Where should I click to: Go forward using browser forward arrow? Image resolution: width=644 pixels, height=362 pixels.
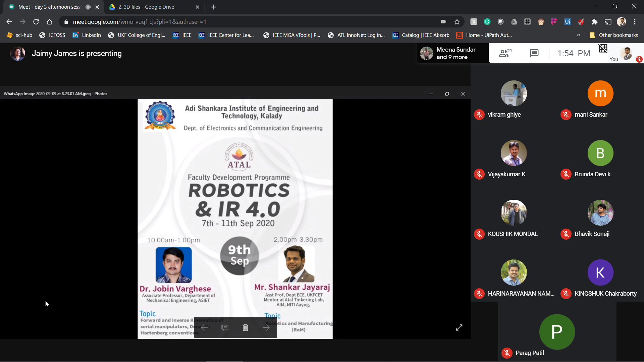(22, 22)
